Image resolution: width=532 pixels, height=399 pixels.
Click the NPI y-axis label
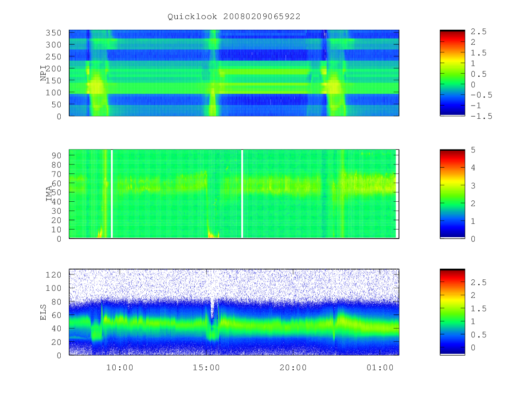(x=43, y=73)
